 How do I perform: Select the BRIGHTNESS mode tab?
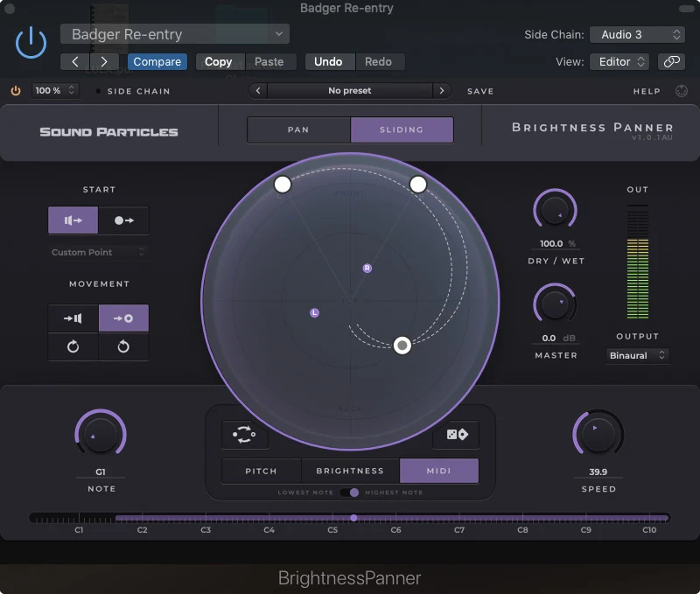tap(350, 471)
